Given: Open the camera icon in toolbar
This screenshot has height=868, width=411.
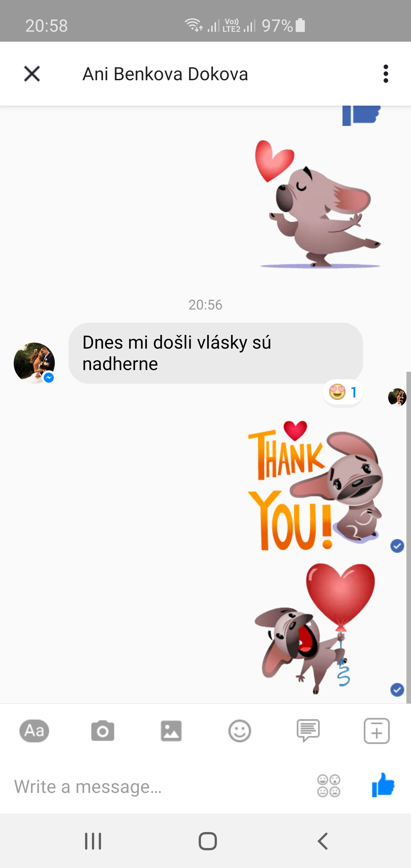Looking at the screenshot, I should (x=103, y=731).
